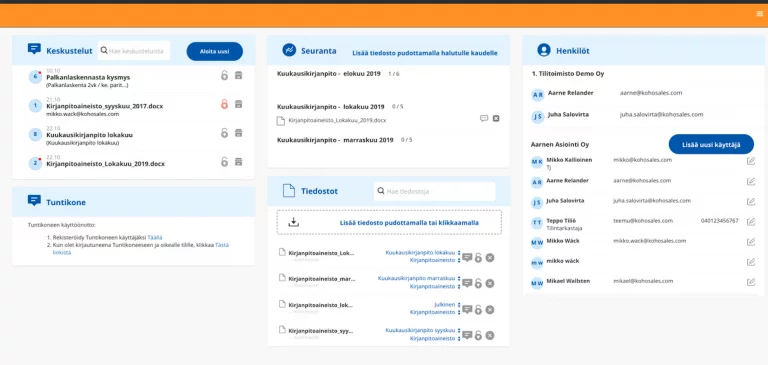Open the hamburger menu in orange header
Viewport: 768px width, 365px height.
click(760, 14)
